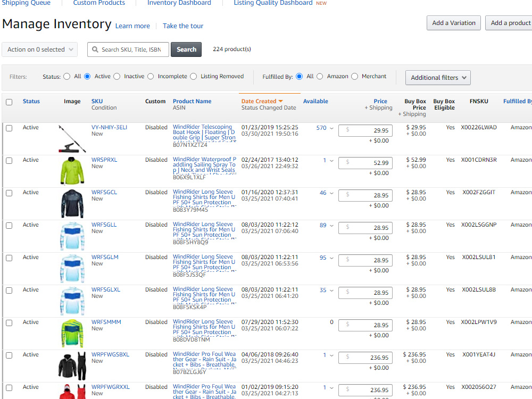Open the WRFSGLXL SKU link

[106, 289]
